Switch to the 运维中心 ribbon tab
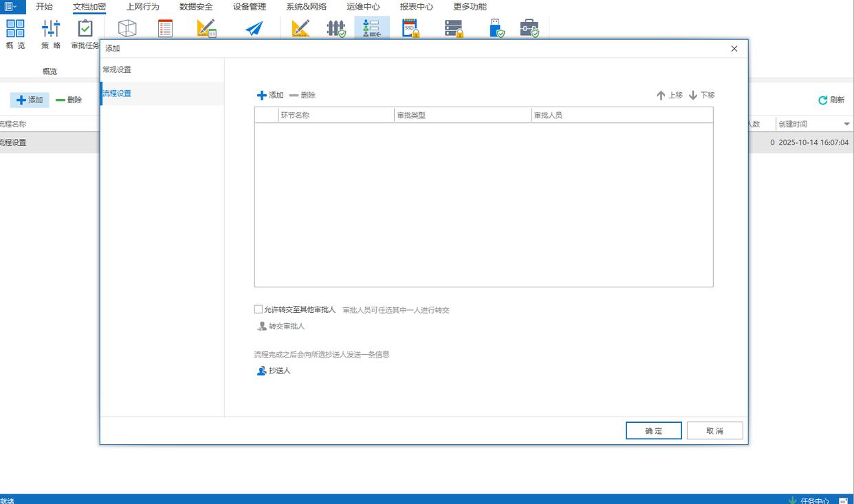Viewport: 854px width, 504px height. pos(363,7)
